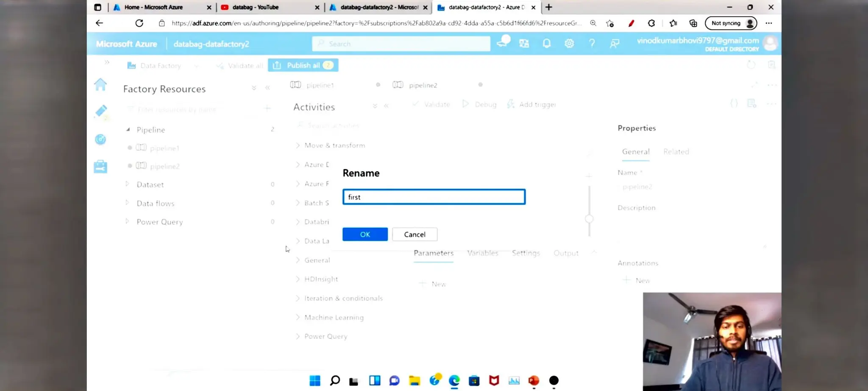
Task: Expand Iteration & conditionals activities
Action: tap(343, 298)
